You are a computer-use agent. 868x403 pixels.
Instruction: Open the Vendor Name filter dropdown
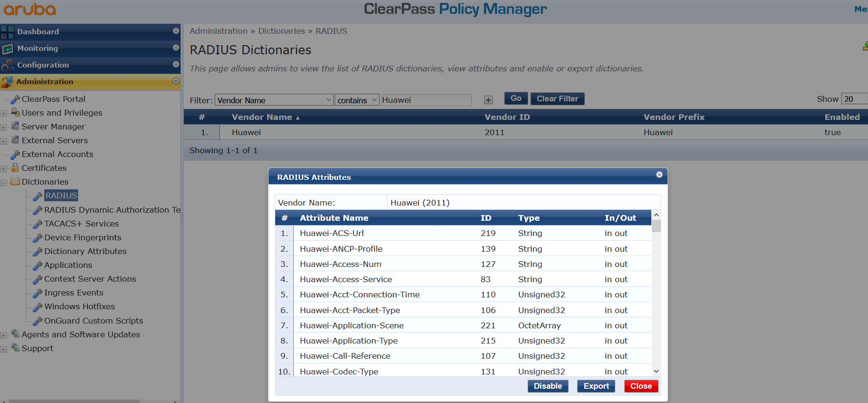click(274, 100)
